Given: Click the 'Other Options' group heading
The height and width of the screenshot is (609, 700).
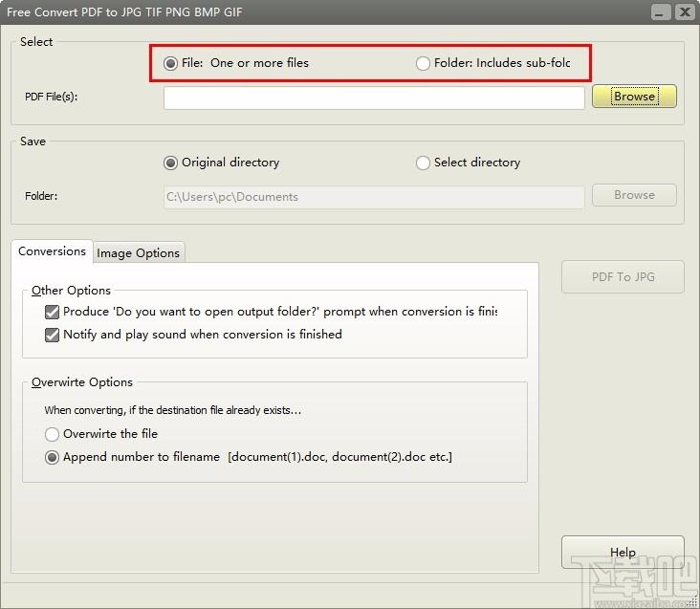Looking at the screenshot, I should click(71, 291).
